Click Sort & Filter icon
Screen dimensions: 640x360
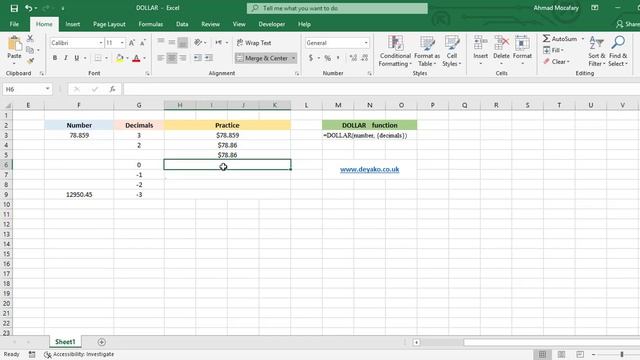click(x=596, y=43)
